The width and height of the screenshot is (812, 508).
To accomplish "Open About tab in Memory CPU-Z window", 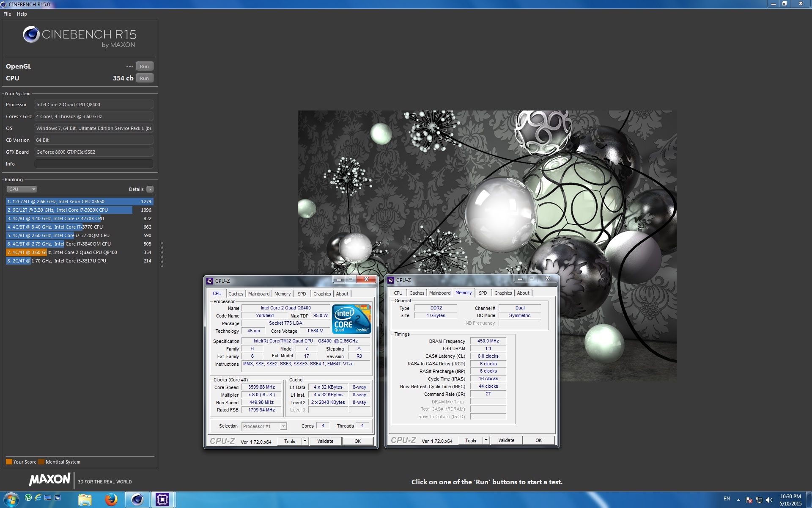I will [x=523, y=293].
